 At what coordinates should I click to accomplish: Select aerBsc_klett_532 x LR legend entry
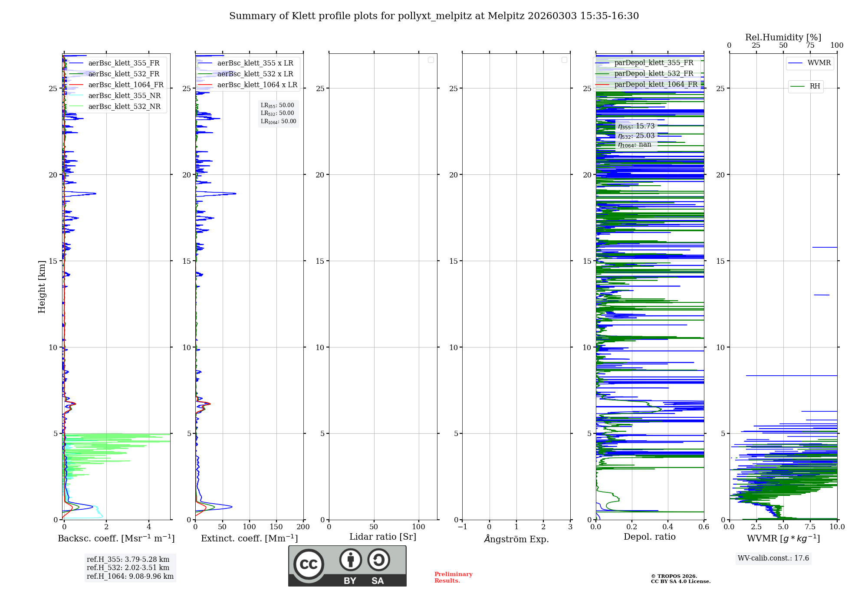click(255, 74)
